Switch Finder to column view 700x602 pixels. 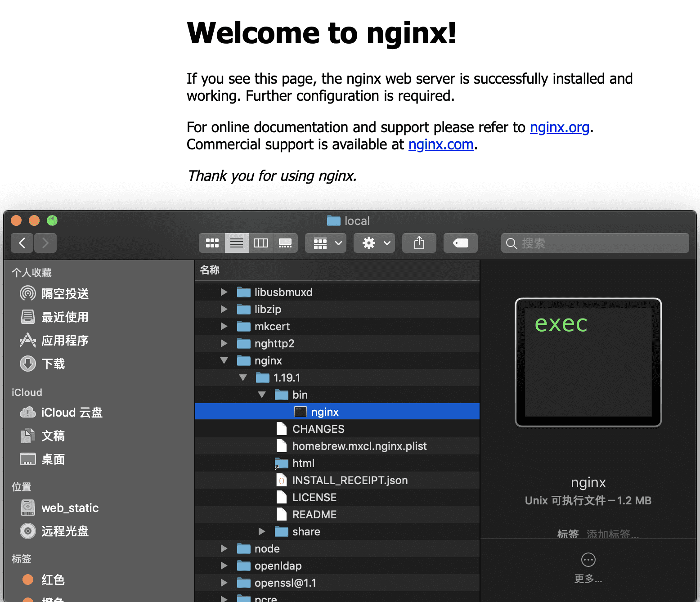click(261, 243)
